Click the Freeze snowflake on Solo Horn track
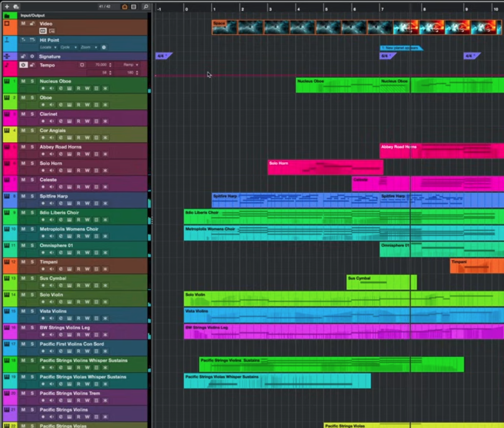The height and width of the screenshot is (428, 504). point(105,171)
